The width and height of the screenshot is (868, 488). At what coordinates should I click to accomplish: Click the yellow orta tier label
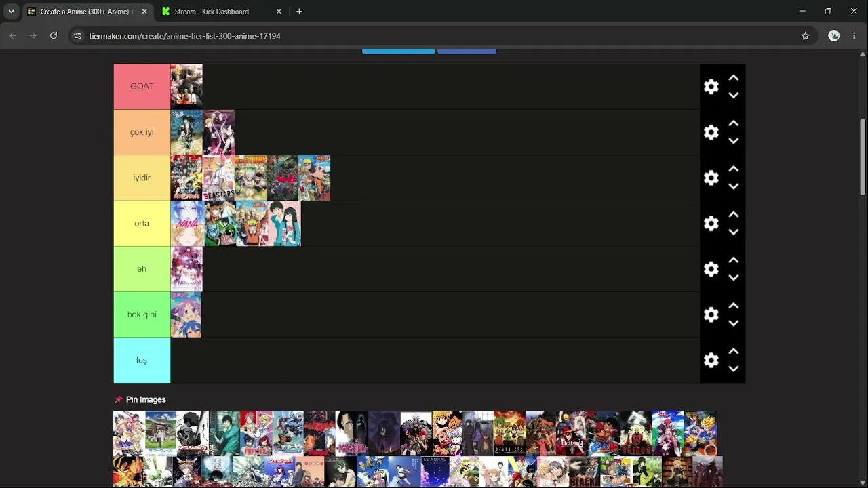point(142,224)
